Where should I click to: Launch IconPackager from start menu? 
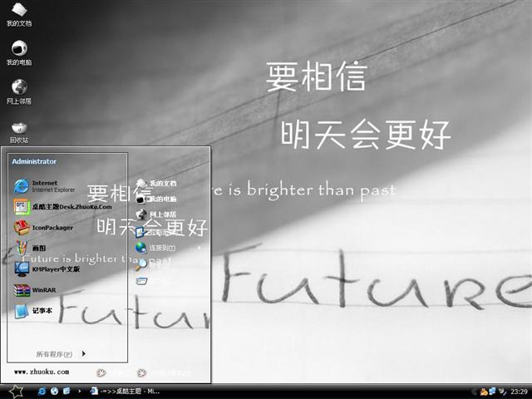43,228
